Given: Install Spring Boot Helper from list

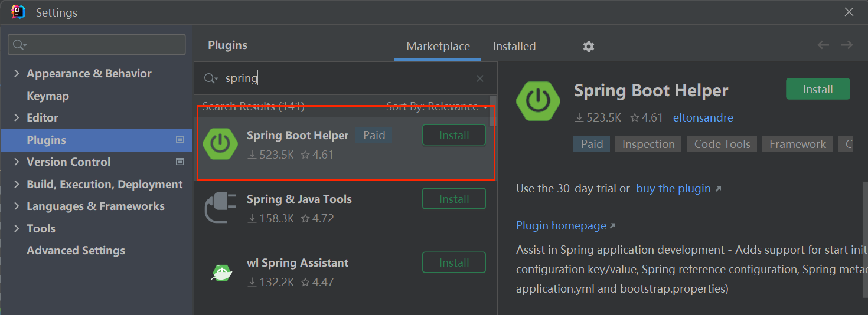Looking at the screenshot, I should (x=454, y=135).
